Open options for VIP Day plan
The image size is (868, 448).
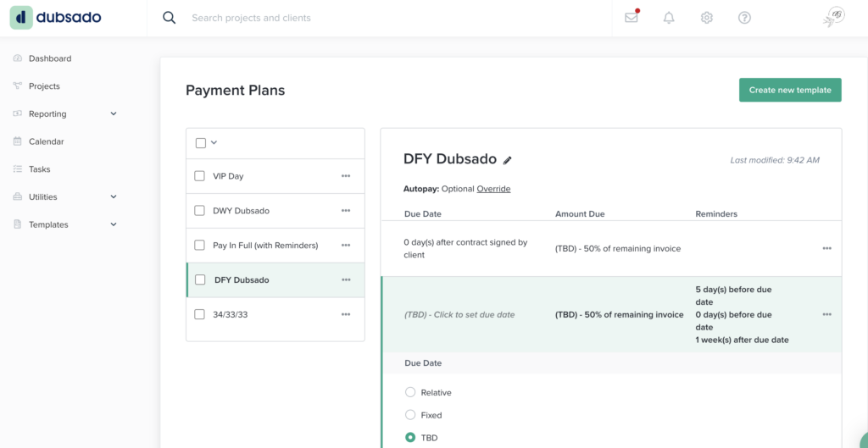coord(346,176)
